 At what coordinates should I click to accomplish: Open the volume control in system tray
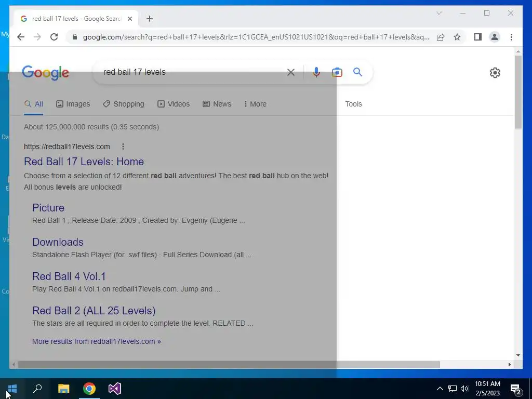pyautogui.click(x=464, y=389)
